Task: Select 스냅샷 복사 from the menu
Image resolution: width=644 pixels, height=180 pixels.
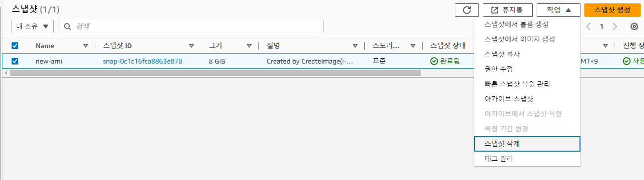Action: pyautogui.click(x=527, y=54)
